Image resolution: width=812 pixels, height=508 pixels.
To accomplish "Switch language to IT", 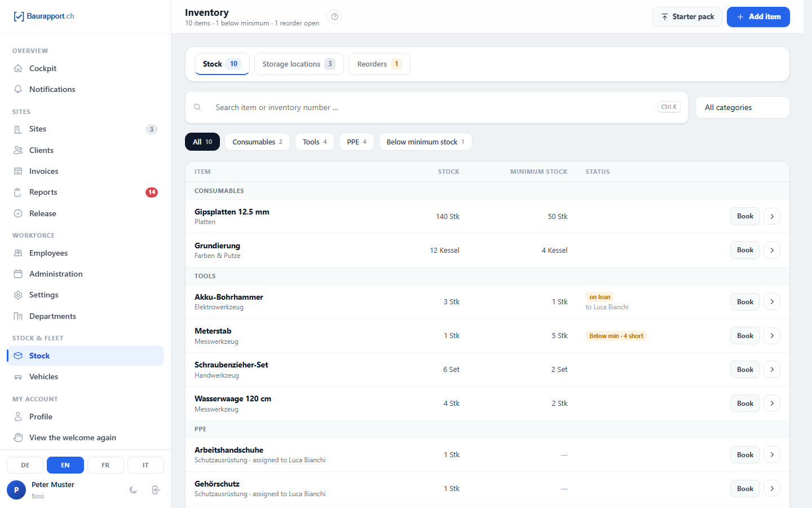I will coord(145,465).
